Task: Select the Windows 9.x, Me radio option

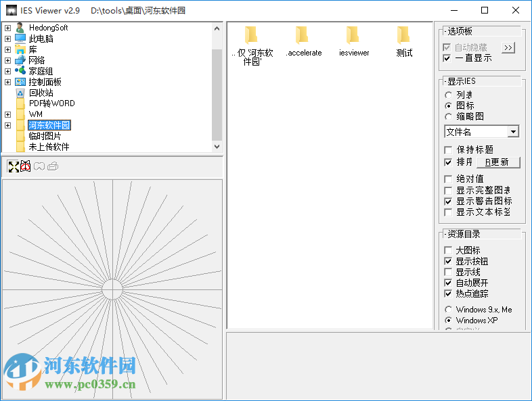Action: [449, 310]
